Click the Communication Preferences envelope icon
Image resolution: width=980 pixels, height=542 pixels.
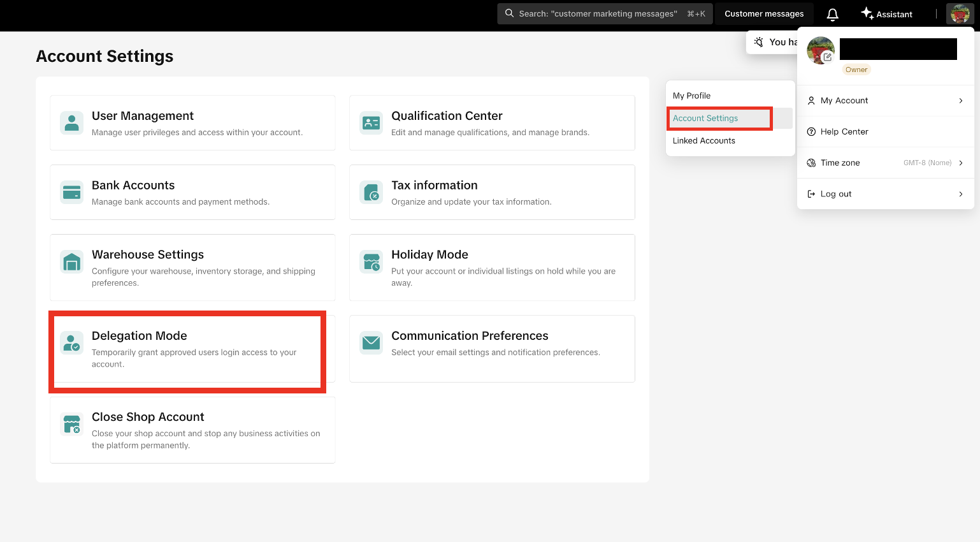click(371, 342)
